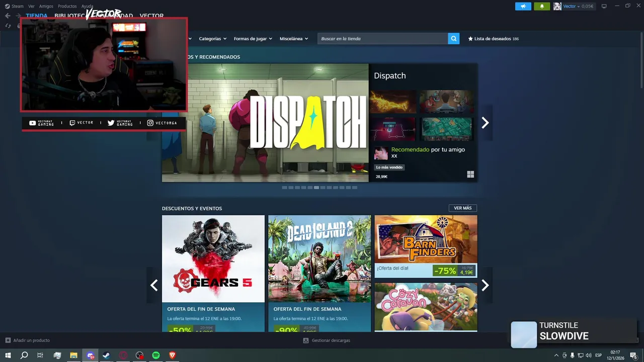View Dispatch fire screenshot thumbnail

tap(393, 102)
